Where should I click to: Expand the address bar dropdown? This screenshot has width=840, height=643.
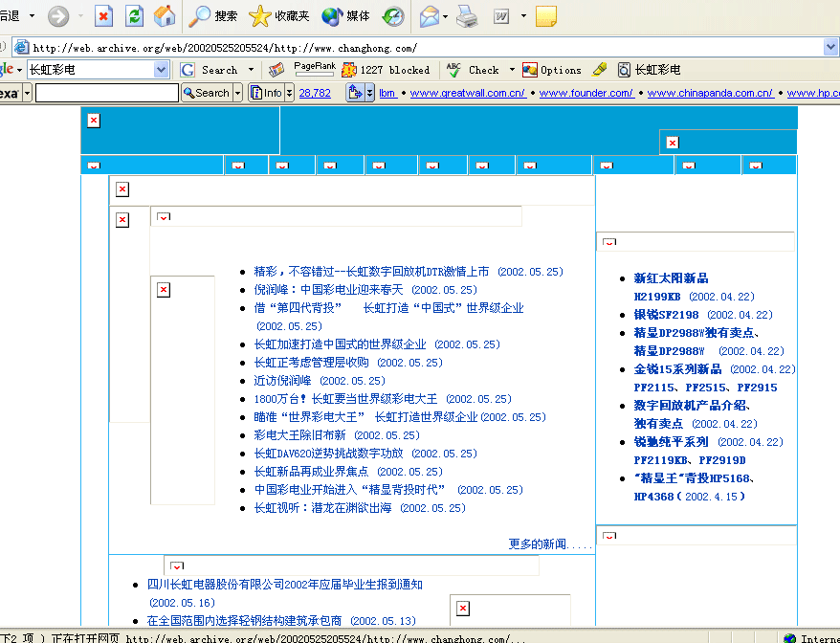(830, 47)
